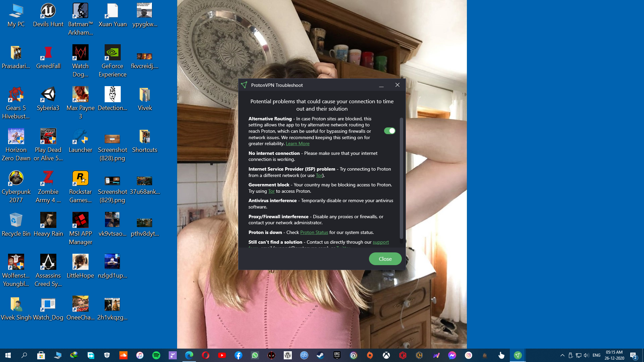Open the volume control in the system tray
Viewport: 644px width, 362px height.
click(x=586, y=355)
